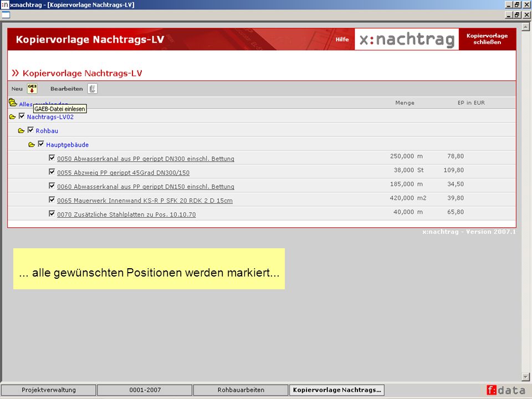Click quantity 40,000 m
532x399 pixels.
coord(408,212)
